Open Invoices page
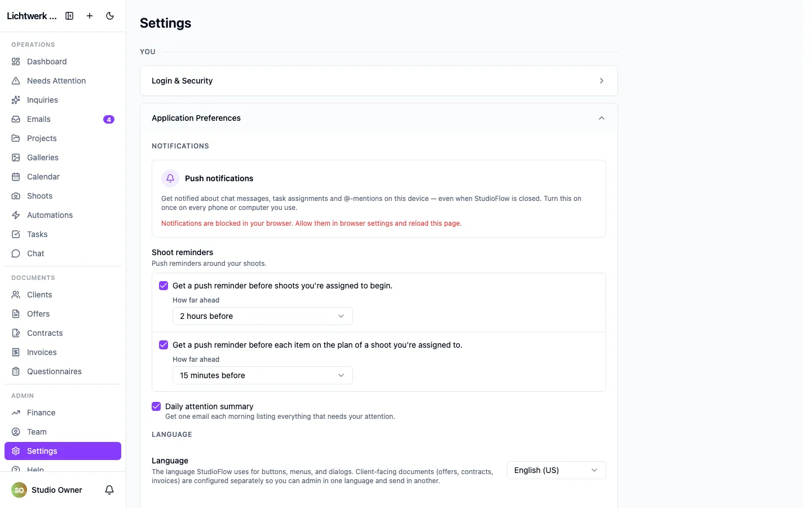The width and height of the screenshot is (812, 508). [x=63, y=352]
